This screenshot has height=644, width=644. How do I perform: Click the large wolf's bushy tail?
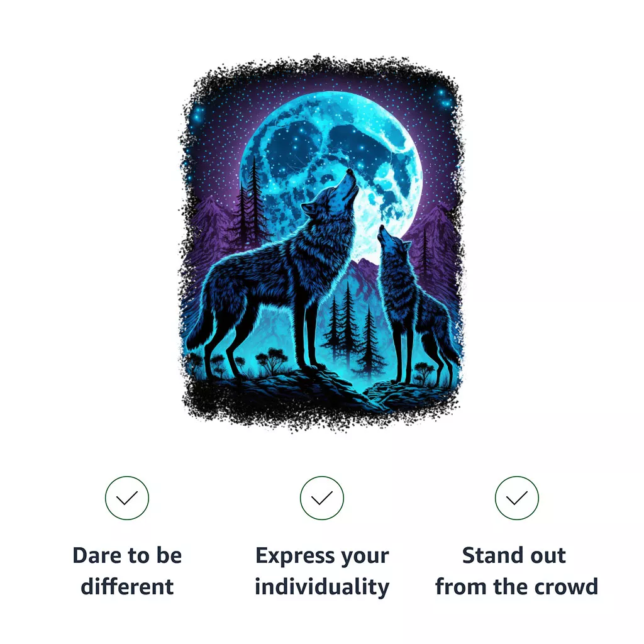[x=201, y=325]
